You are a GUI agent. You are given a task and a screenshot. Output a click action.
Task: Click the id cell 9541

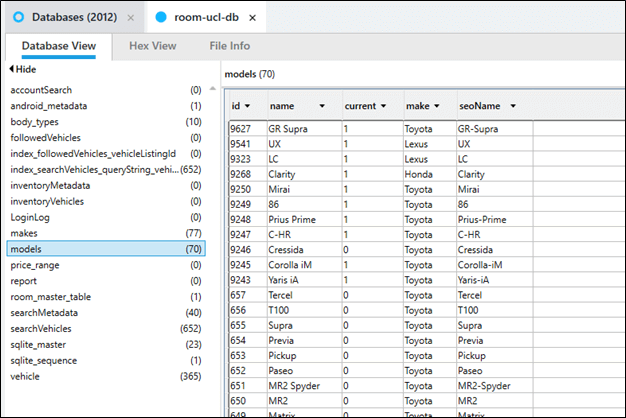coord(248,144)
